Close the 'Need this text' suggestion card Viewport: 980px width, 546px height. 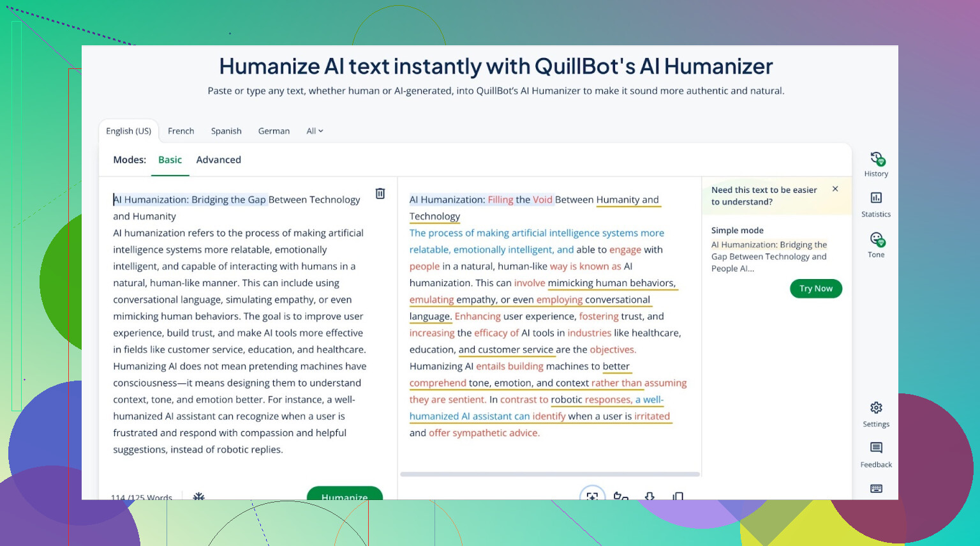click(x=835, y=189)
